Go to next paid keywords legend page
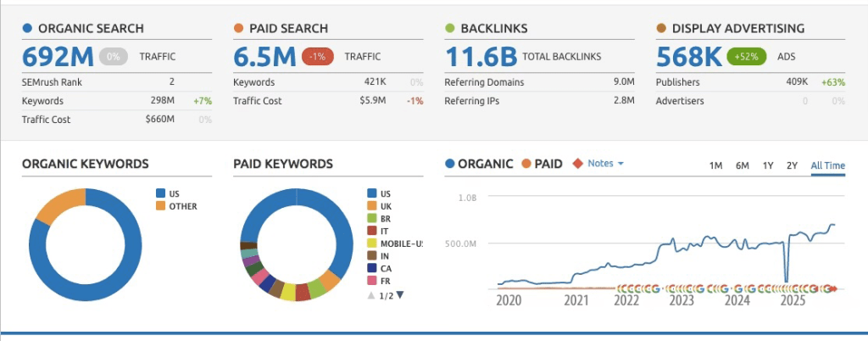This screenshot has width=868, height=341. 400,295
